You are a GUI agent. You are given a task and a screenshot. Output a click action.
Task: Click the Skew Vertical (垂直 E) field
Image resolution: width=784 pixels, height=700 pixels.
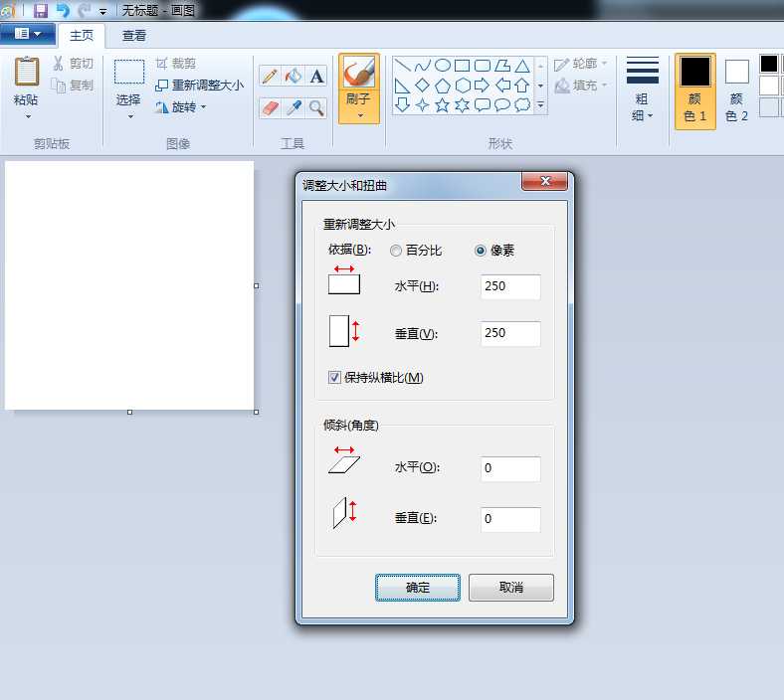tap(510, 520)
